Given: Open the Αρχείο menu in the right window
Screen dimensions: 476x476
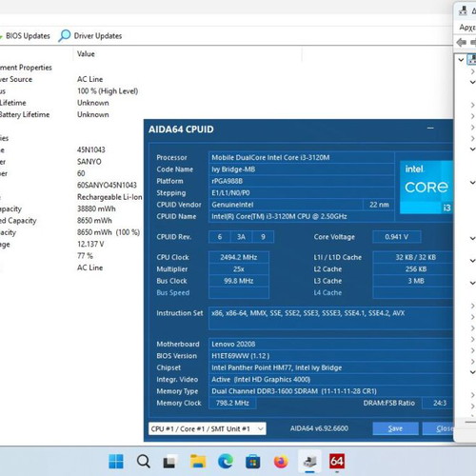Looking at the screenshot, I should [467, 28].
